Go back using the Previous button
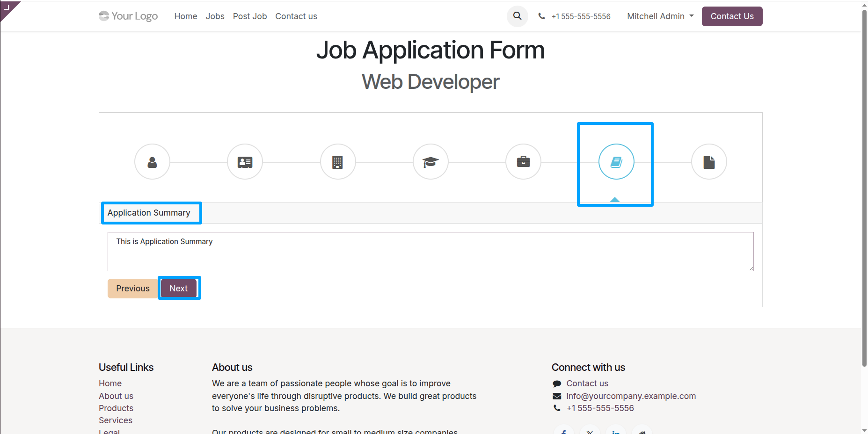868x434 pixels. (132, 288)
